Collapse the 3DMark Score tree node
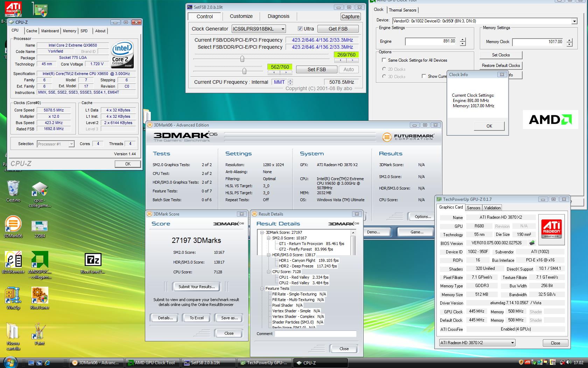This screenshot has height=368, width=588. 262,232
